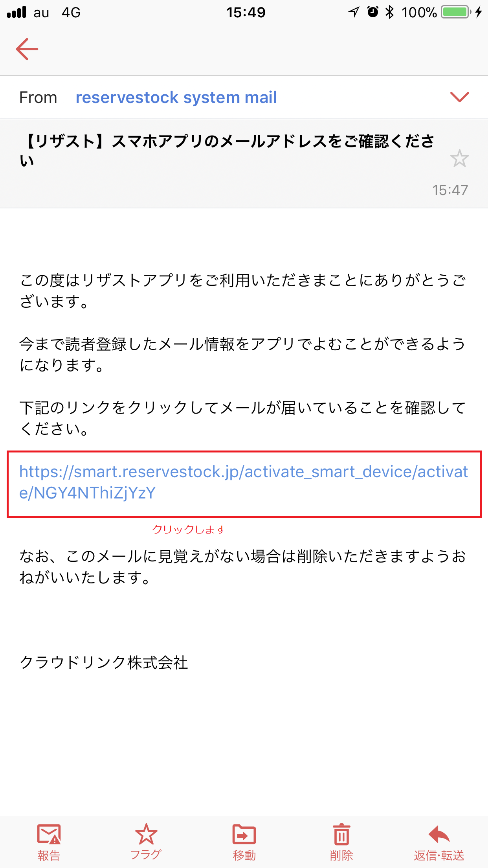
Task: Tap the received time 15:47
Action: (x=450, y=190)
